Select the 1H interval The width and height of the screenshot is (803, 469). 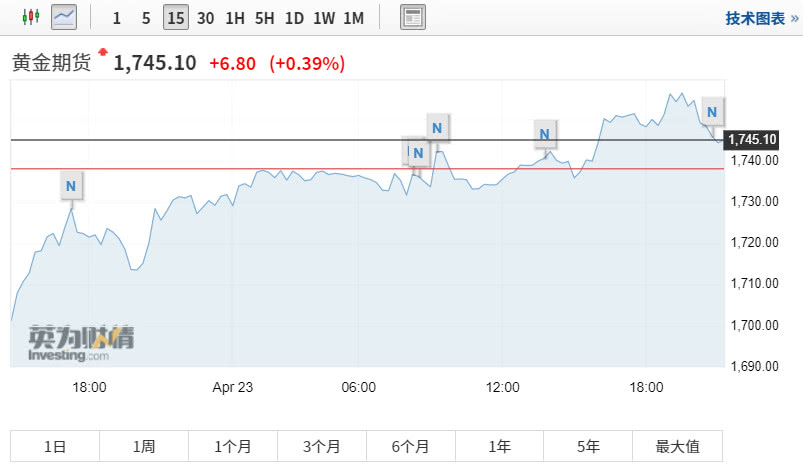click(x=235, y=18)
